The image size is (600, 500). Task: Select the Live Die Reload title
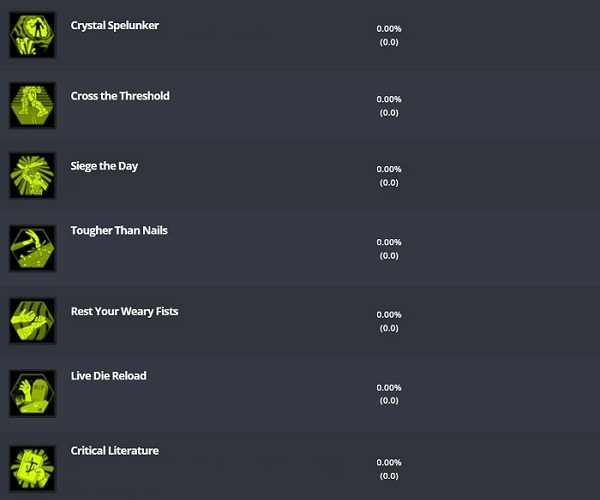(108, 376)
